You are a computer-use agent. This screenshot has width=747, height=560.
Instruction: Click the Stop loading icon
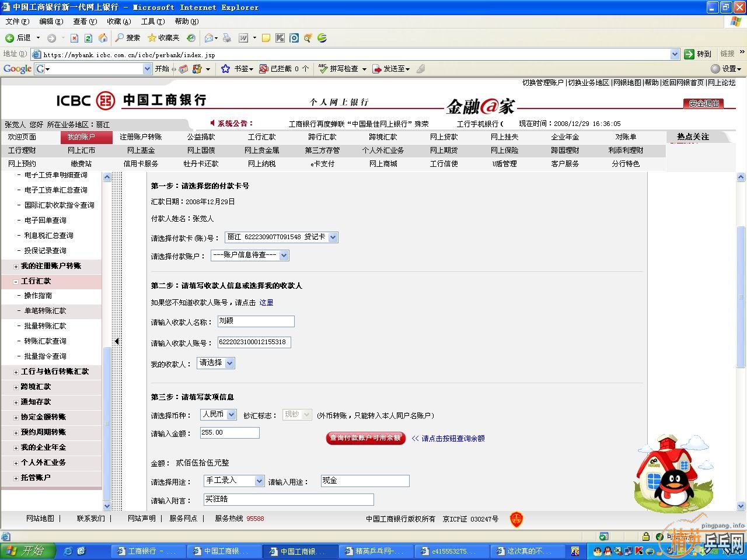(x=74, y=38)
